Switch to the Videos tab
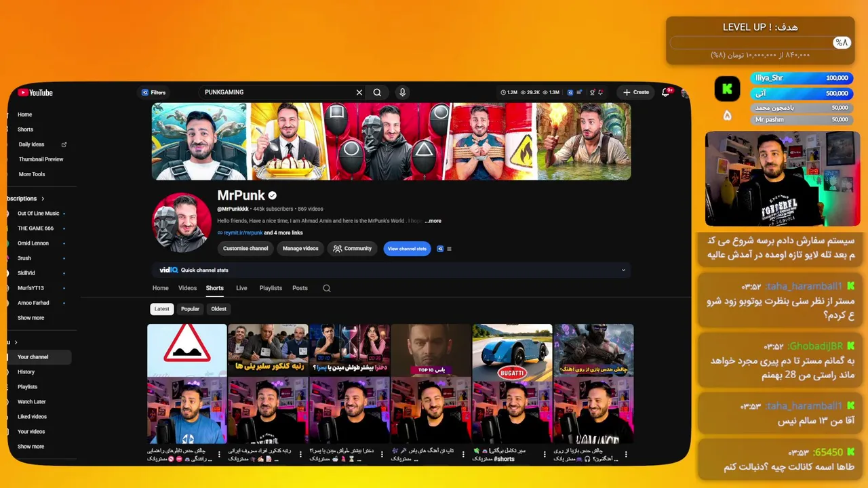Screen dimensions: 868x488 [188, 288]
